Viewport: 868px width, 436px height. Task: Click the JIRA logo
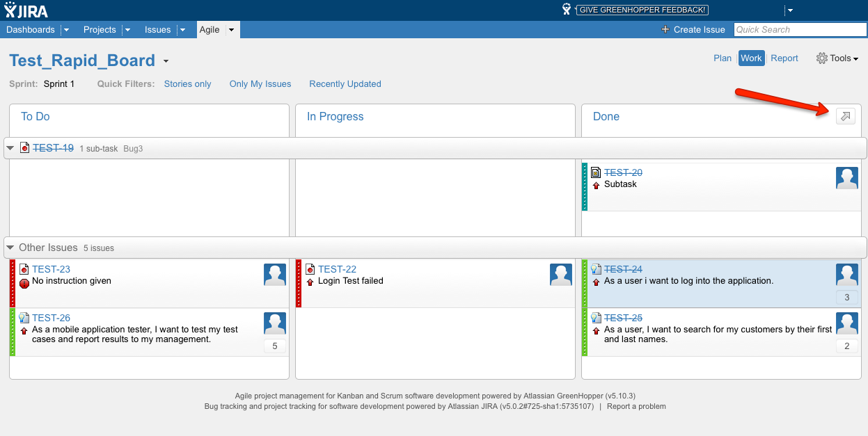pyautogui.click(x=26, y=10)
